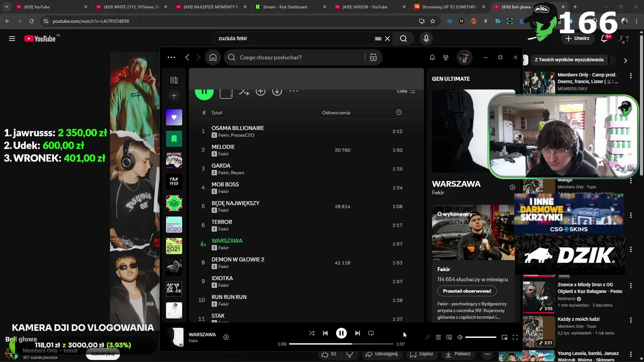Sort tracks by duration clock icon

[x=398, y=112]
